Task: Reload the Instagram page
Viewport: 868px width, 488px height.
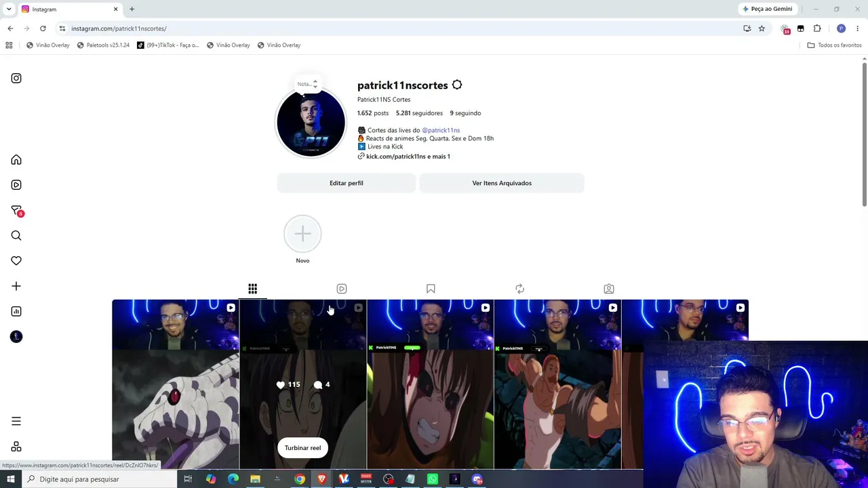Action: click(43, 28)
